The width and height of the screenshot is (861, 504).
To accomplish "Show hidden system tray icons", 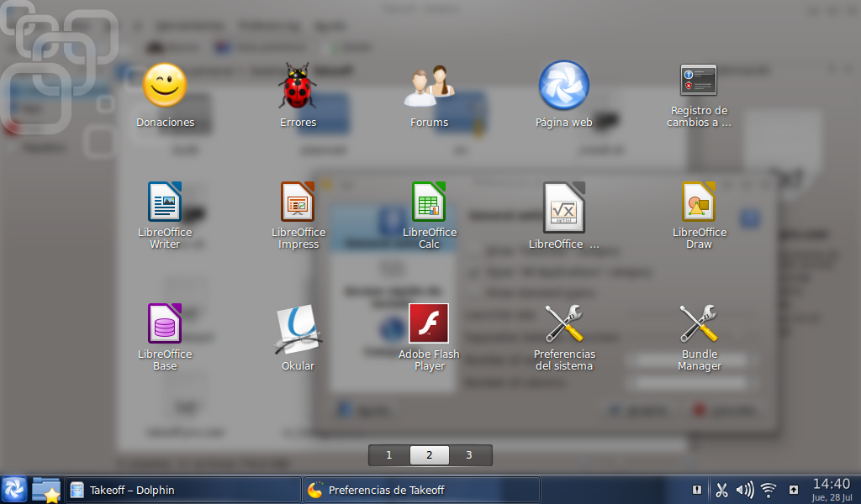I will (x=794, y=490).
